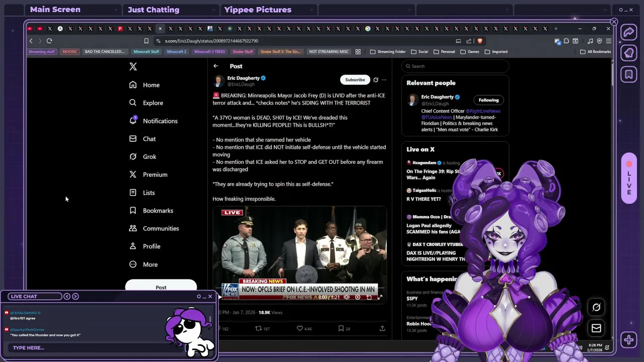Open Premium in X sidebar
644x362 pixels.
point(148,174)
